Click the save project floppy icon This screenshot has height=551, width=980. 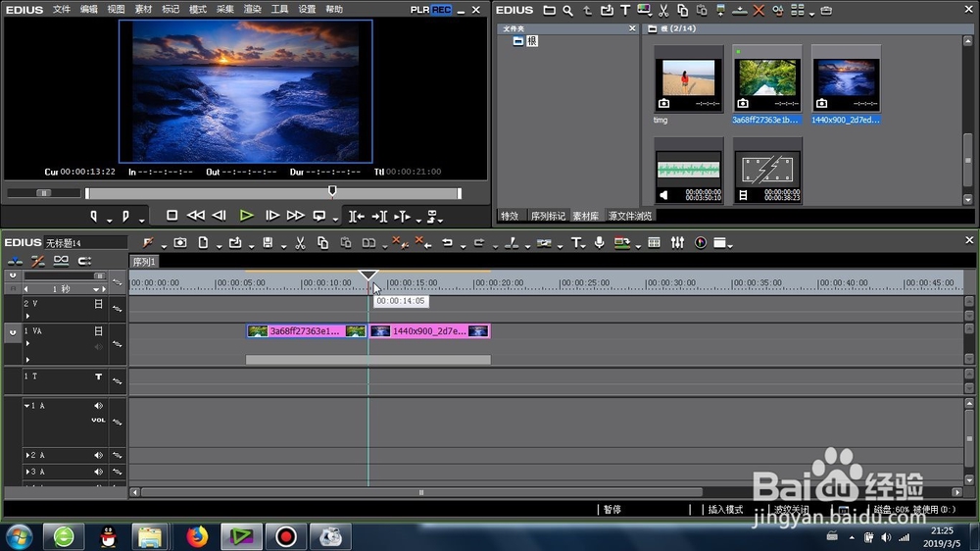(x=268, y=243)
